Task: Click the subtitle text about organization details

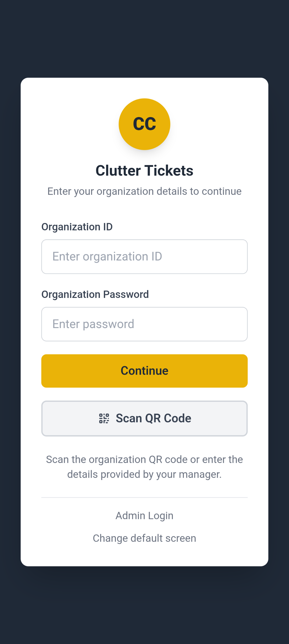Action: [x=144, y=191]
